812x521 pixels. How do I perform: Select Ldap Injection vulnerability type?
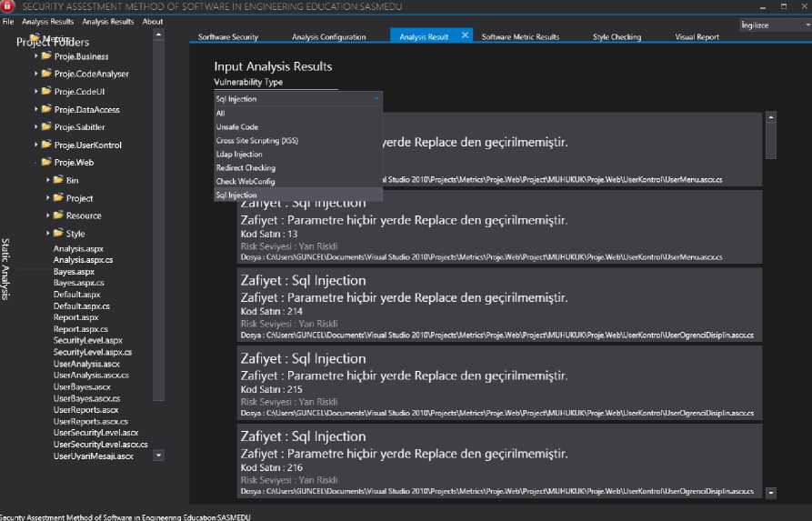239,155
